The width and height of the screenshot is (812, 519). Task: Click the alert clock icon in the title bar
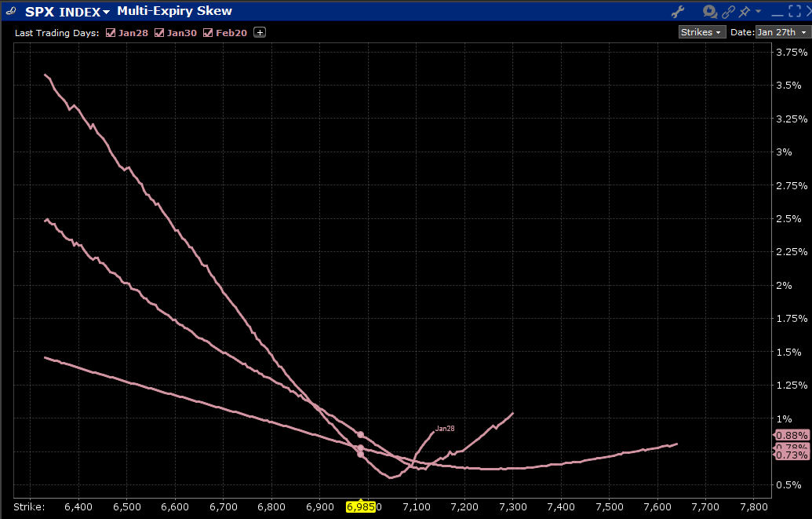click(x=708, y=11)
